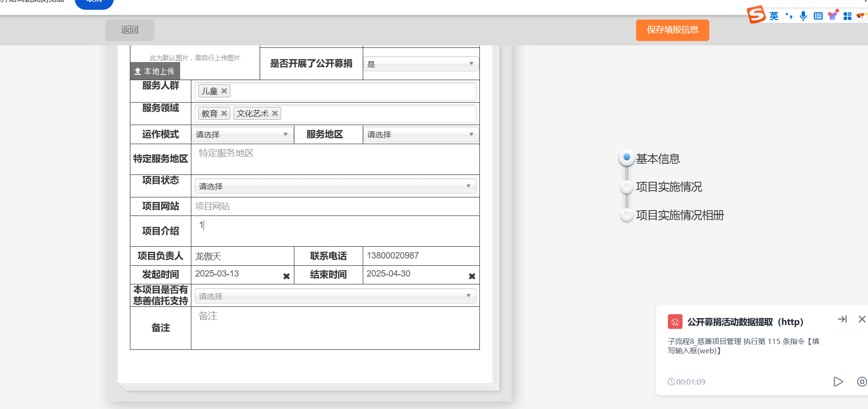
Task: Click the 返回 button
Action: 129,30
